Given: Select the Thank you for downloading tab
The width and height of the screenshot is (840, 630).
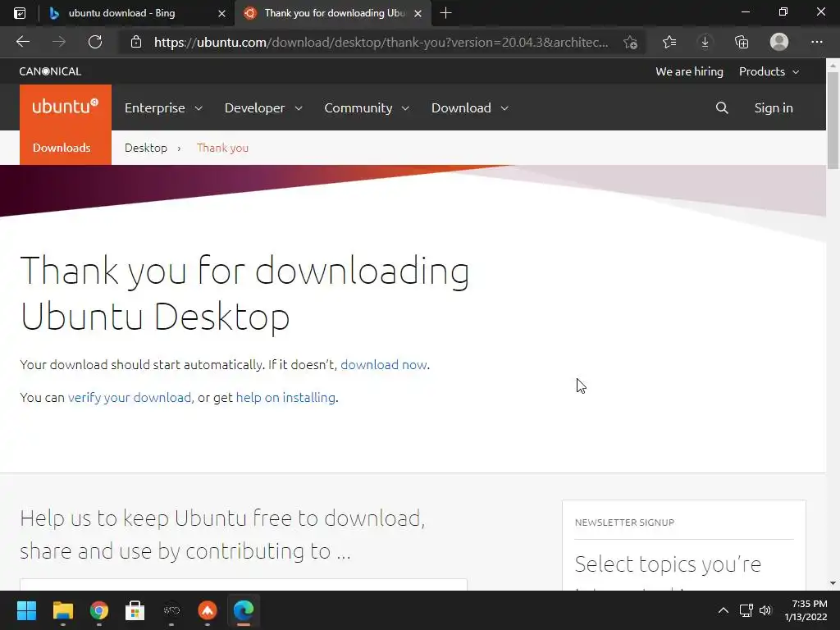Looking at the screenshot, I should [335, 13].
